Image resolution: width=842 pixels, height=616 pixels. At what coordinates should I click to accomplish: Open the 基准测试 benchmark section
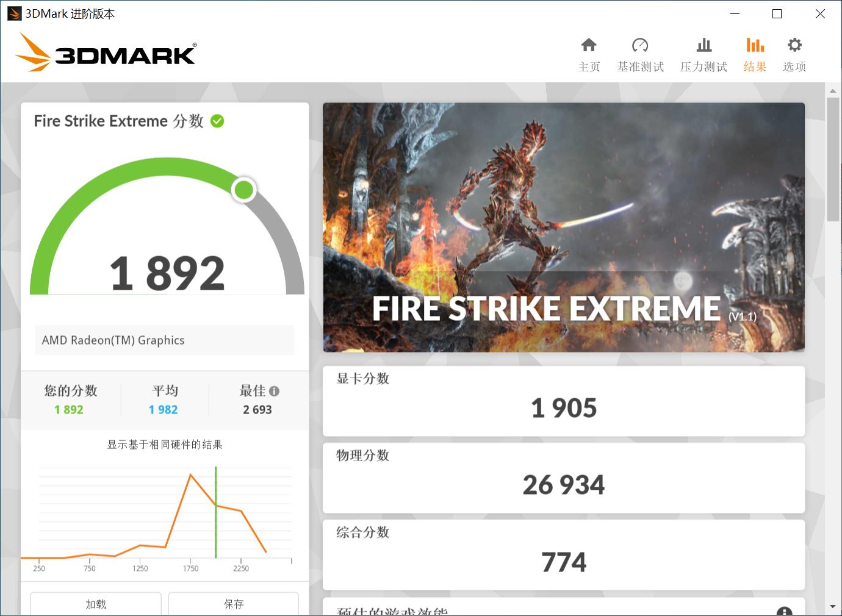pyautogui.click(x=641, y=54)
